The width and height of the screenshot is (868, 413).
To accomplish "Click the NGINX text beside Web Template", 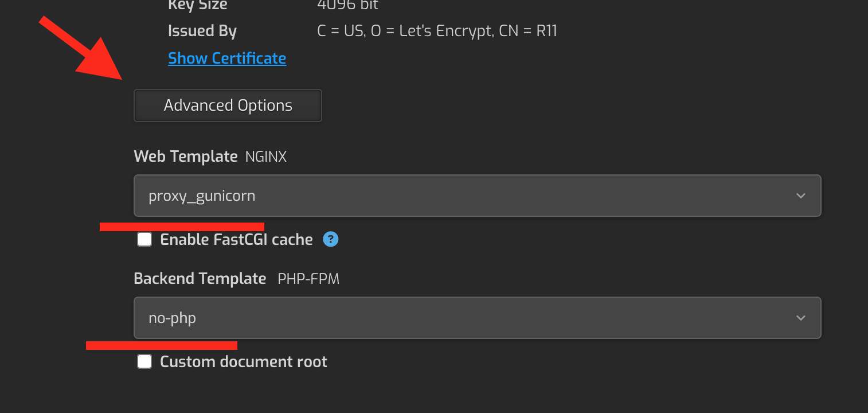I will [x=265, y=157].
